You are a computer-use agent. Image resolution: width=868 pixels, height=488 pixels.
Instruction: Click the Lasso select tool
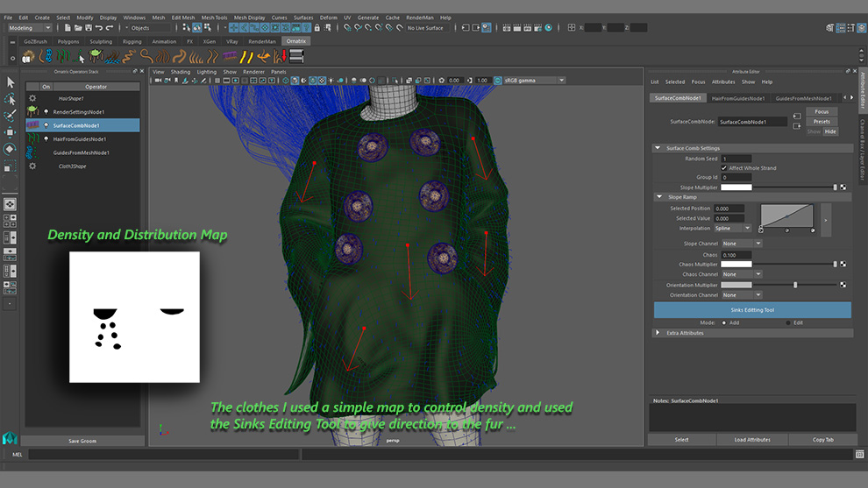tap(11, 99)
